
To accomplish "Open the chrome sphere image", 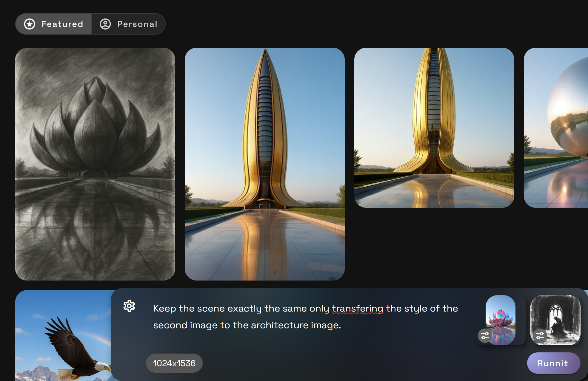I will (556, 128).
